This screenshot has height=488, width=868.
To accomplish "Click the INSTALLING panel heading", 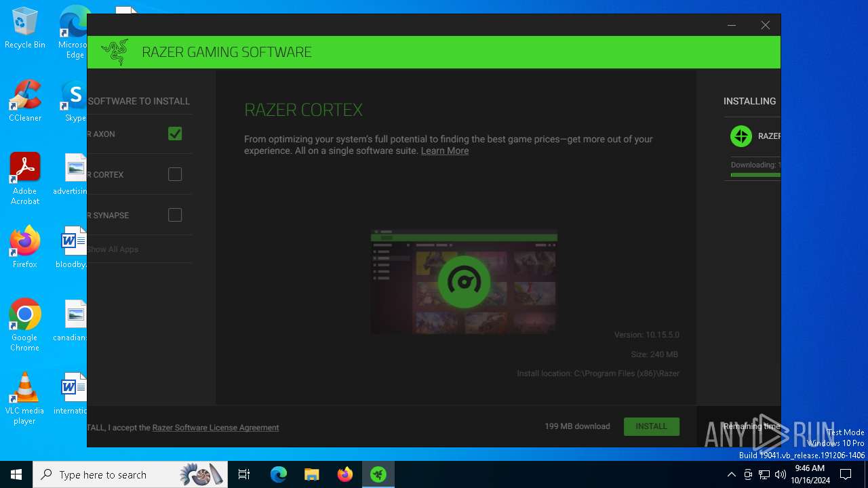I will [749, 101].
